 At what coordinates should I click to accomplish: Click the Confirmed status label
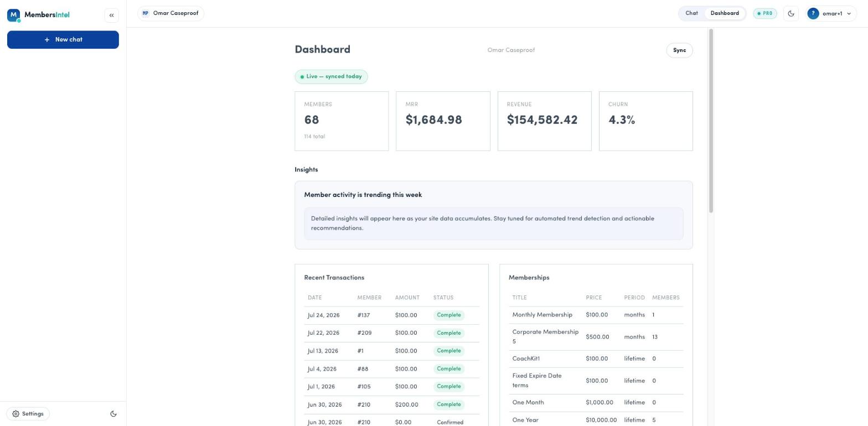[449, 423]
